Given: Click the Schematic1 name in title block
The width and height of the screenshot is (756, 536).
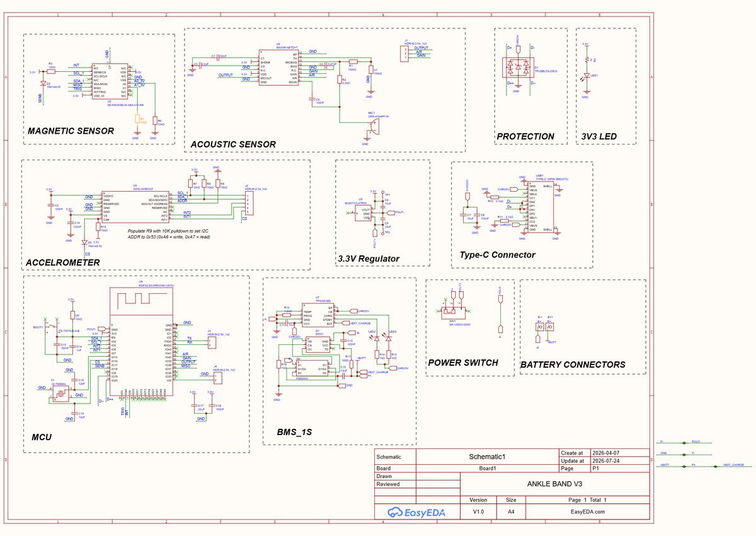Looking at the screenshot, I should click(488, 456).
